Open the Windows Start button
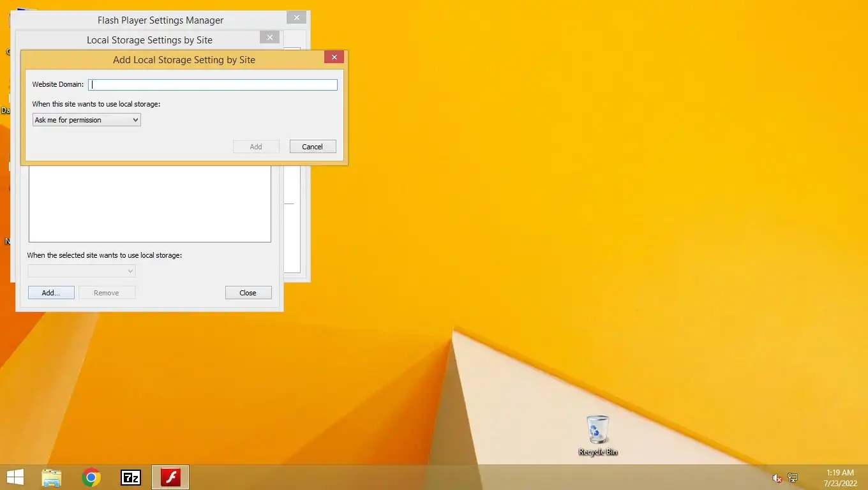This screenshot has width=868, height=490. pos(15,477)
